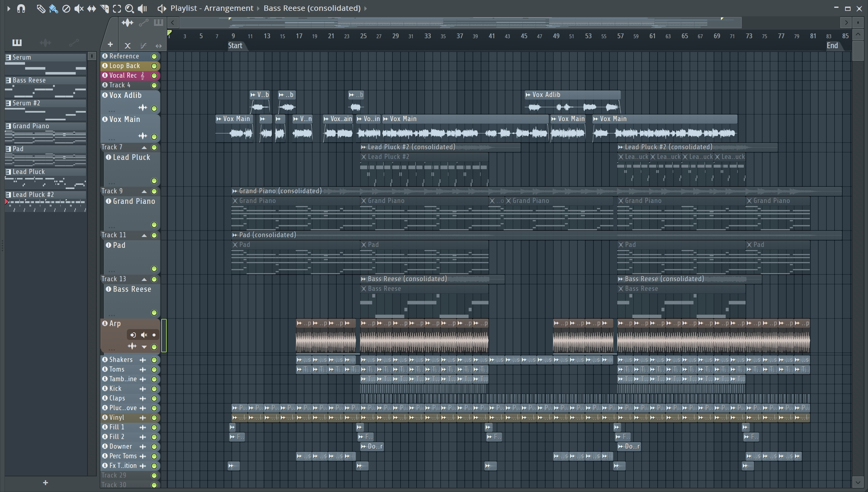Expand the Bass Reese (consolidated) breadcrumb arrow
Viewport: 868px width, 492px height.
(366, 8)
